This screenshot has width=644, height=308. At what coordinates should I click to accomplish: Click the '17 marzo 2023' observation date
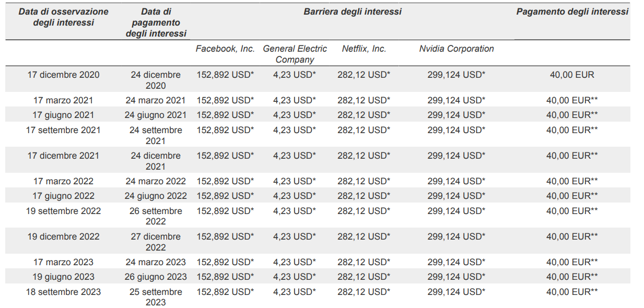click(x=63, y=262)
